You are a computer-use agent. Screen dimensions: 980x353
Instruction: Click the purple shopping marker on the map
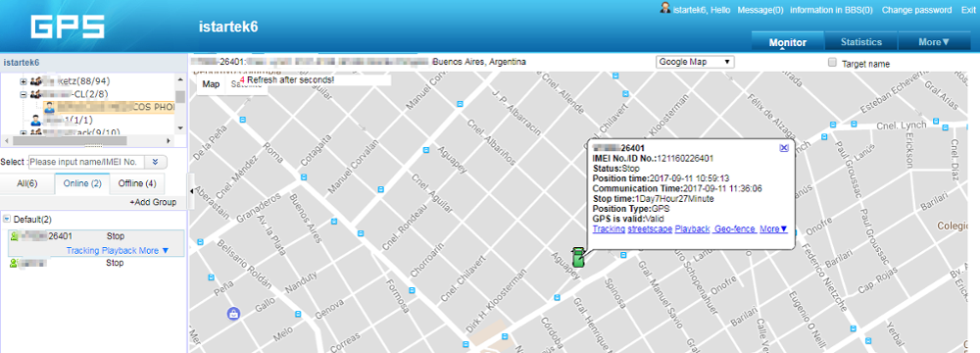click(x=233, y=313)
